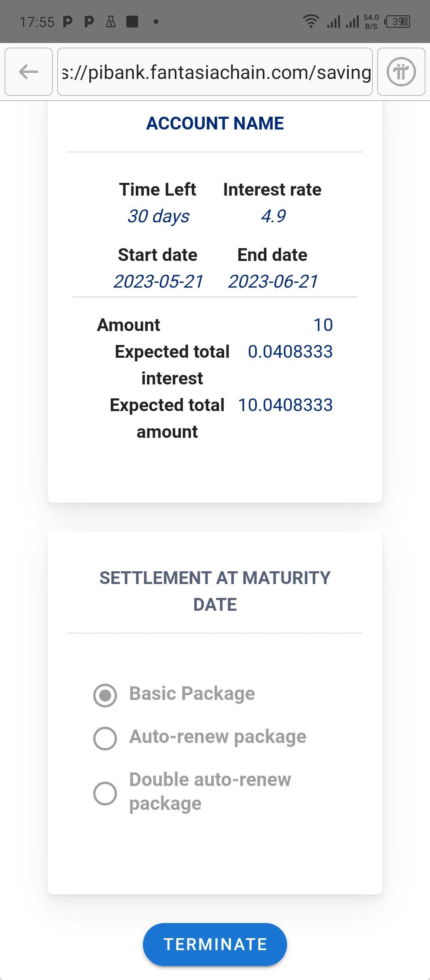Tap the second P notification icon
The image size is (430, 980).
point(89,21)
